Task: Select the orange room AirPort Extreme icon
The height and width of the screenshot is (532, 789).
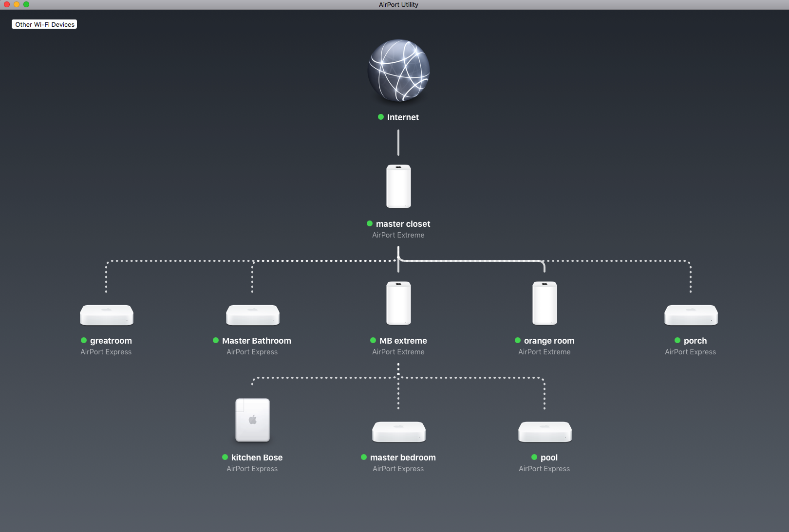Action: coord(545,303)
